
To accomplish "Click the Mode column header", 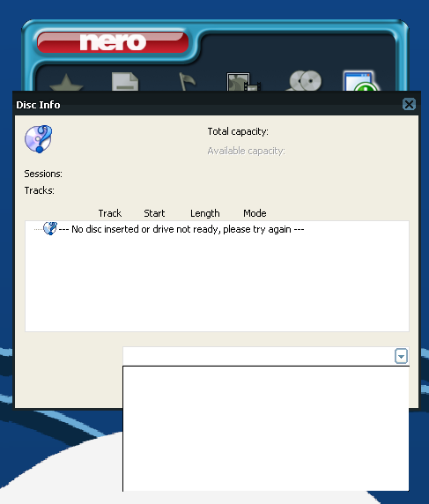I will 255,213.
